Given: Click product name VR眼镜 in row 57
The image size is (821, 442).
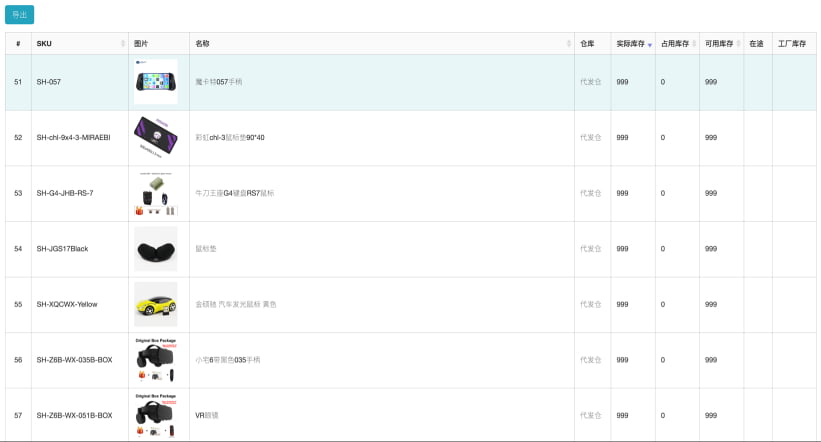Looking at the screenshot, I should pyautogui.click(x=207, y=415).
